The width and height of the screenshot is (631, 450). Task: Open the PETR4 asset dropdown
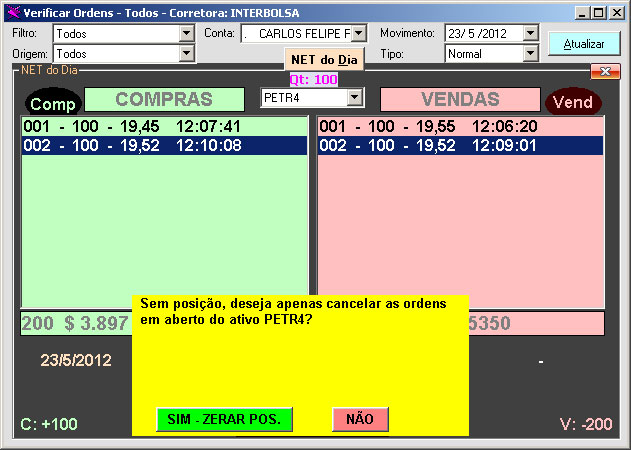pos(354,97)
